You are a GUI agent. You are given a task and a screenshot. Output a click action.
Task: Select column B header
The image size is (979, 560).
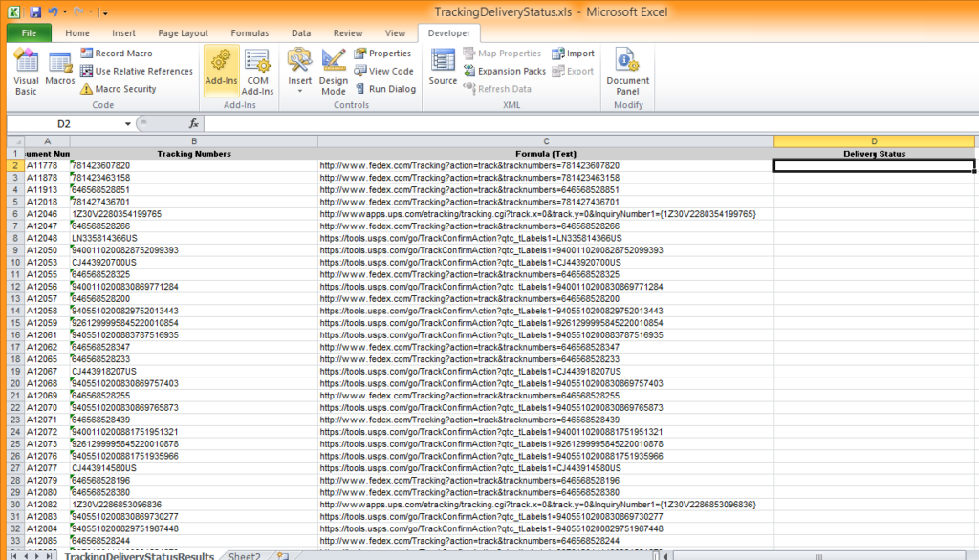click(193, 141)
